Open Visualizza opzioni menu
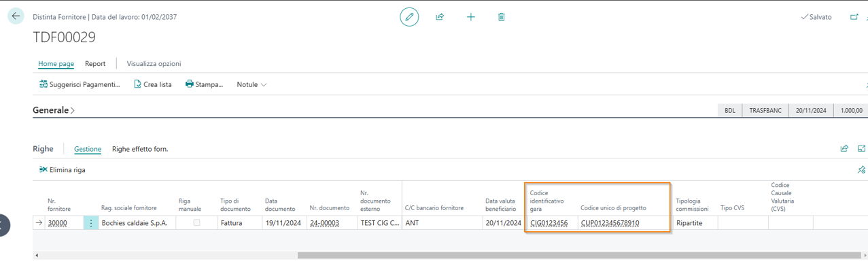This screenshot has height=270, width=868. tap(154, 64)
